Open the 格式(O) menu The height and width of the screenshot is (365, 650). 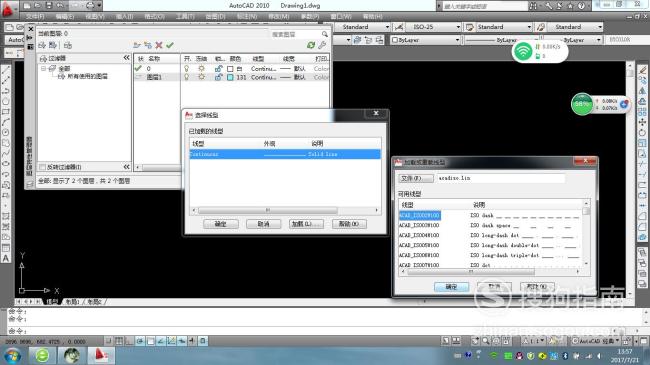[x=154, y=16]
